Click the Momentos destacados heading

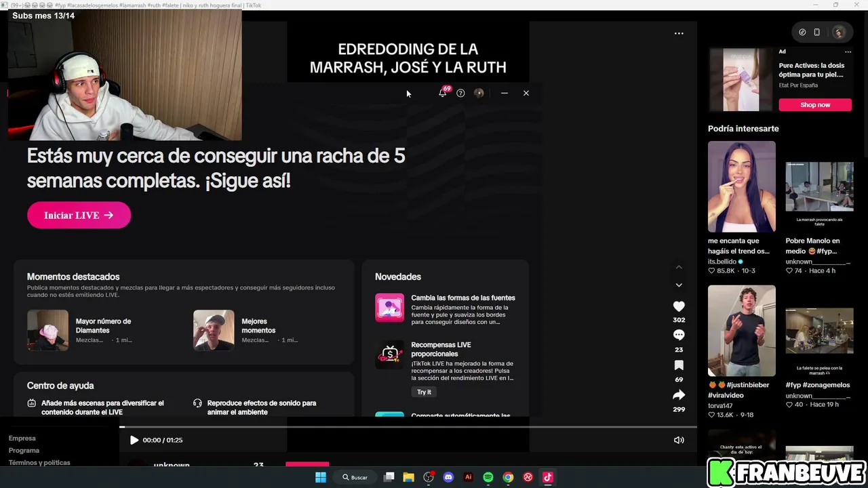point(73,277)
